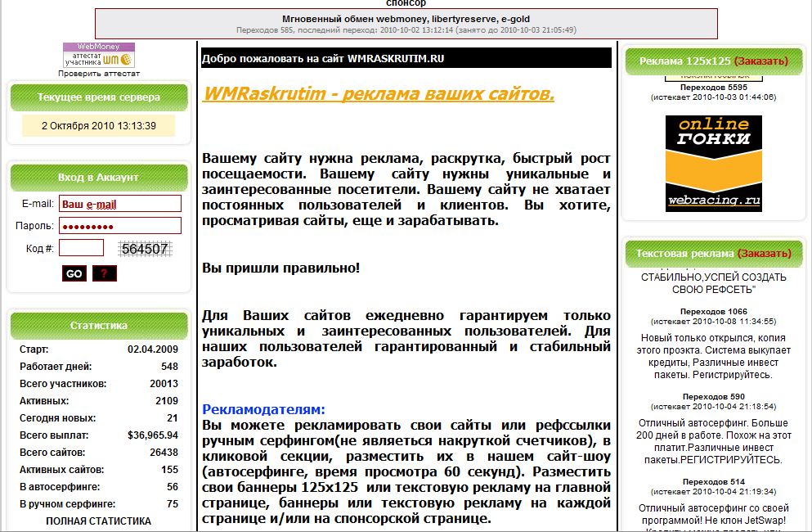The image size is (812, 532).
Task: Open text ad 'Новый только открылся, копия этого проэкта'
Action: pos(713,356)
